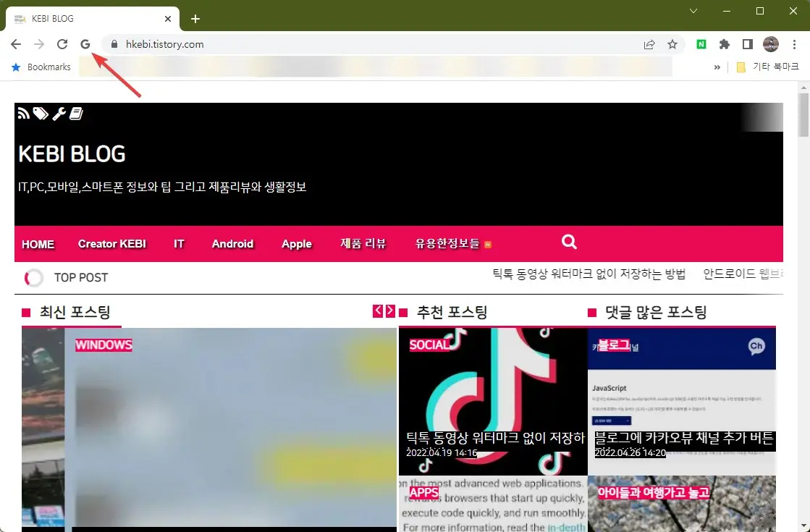Open browser extensions with the puzzle icon
Screen dimensions: 810x532
coord(724,44)
